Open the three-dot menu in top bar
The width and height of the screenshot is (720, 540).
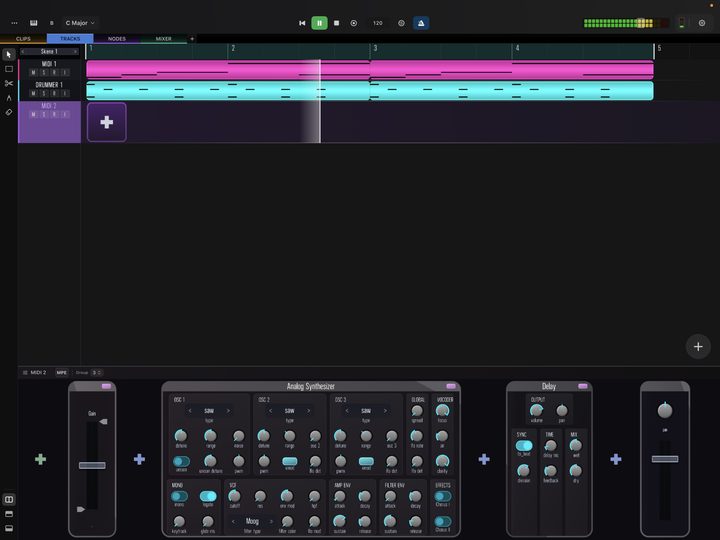pyautogui.click(x=14, y=23)
